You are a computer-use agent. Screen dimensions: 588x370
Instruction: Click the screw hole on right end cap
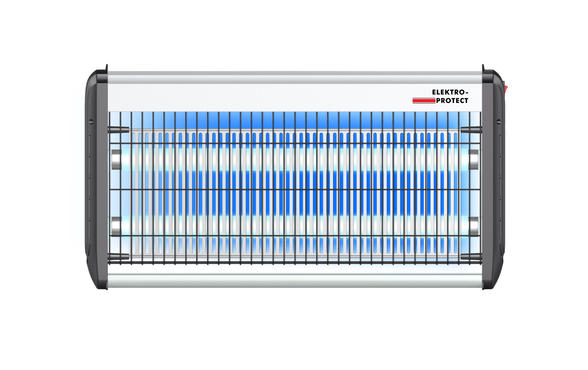(499, 122)
